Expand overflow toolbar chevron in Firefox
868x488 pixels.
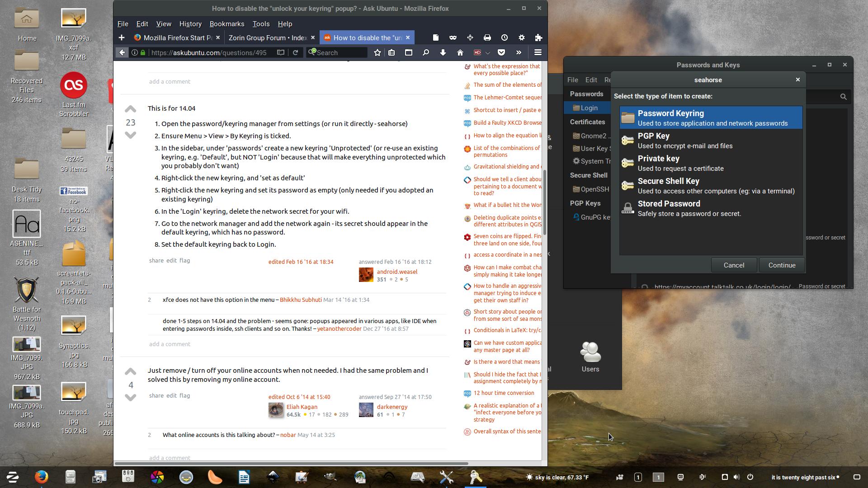pyautogui.click(x=519, y=52)
